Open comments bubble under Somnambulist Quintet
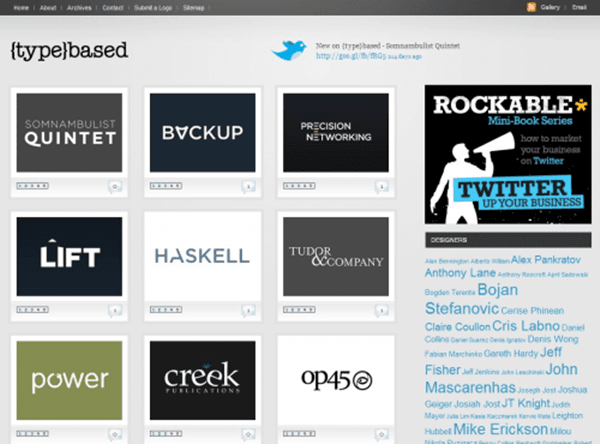600x444 pixels. coord(115,186)
